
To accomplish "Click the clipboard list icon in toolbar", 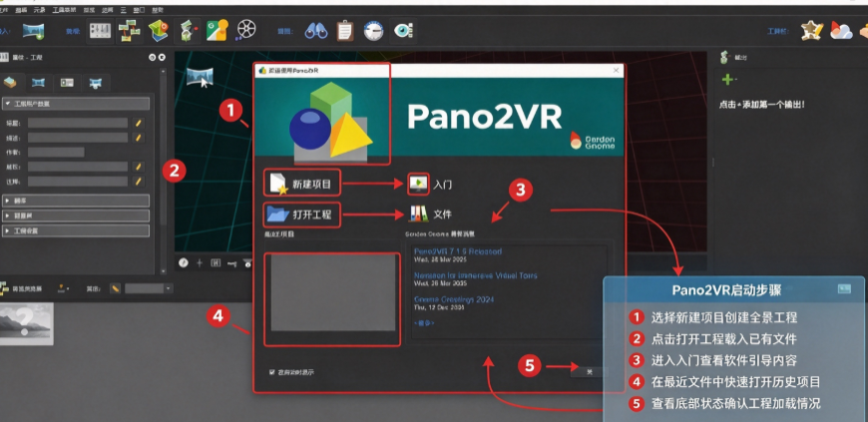I will tap(345, 31).
